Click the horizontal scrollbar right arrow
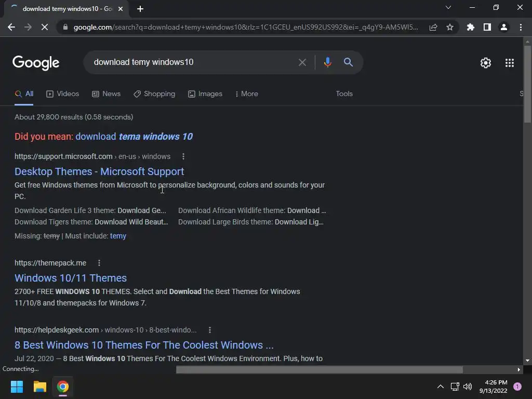This screenshot has height=399, width=532. (x=519, y=369)
